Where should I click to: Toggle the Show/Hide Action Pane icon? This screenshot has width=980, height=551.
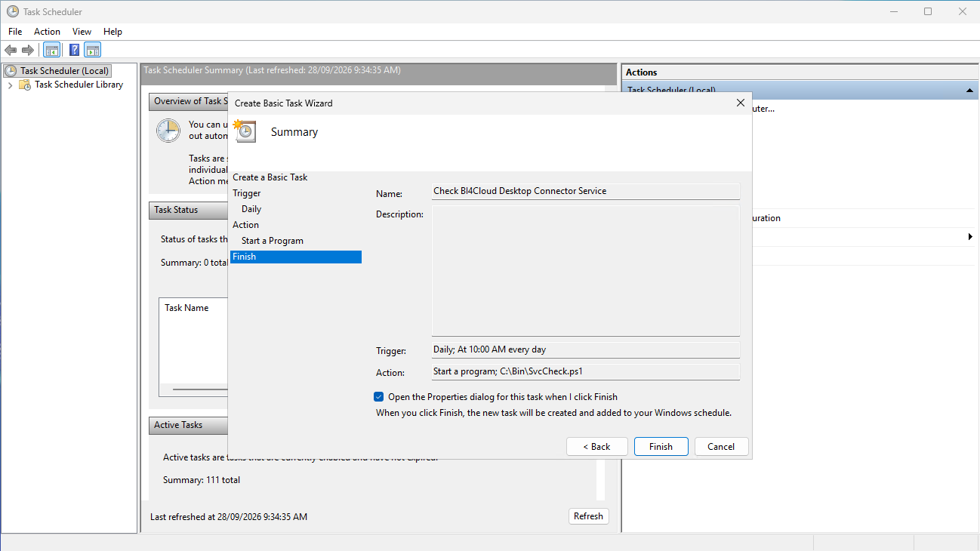tap(92, 50)
